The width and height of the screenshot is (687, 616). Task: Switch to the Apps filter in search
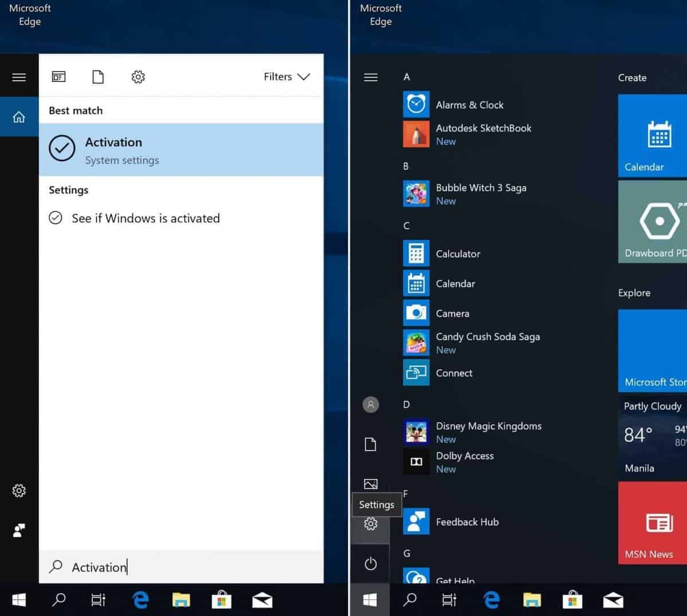click(58, 76)
